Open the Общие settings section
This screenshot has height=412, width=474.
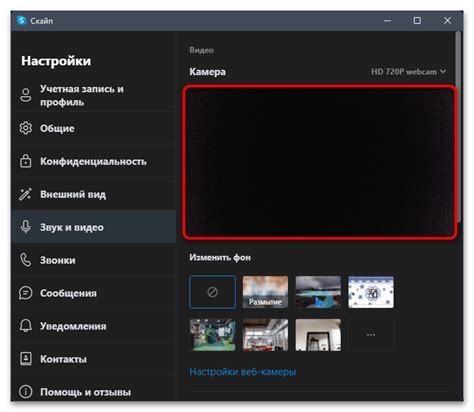pos(94,128)
